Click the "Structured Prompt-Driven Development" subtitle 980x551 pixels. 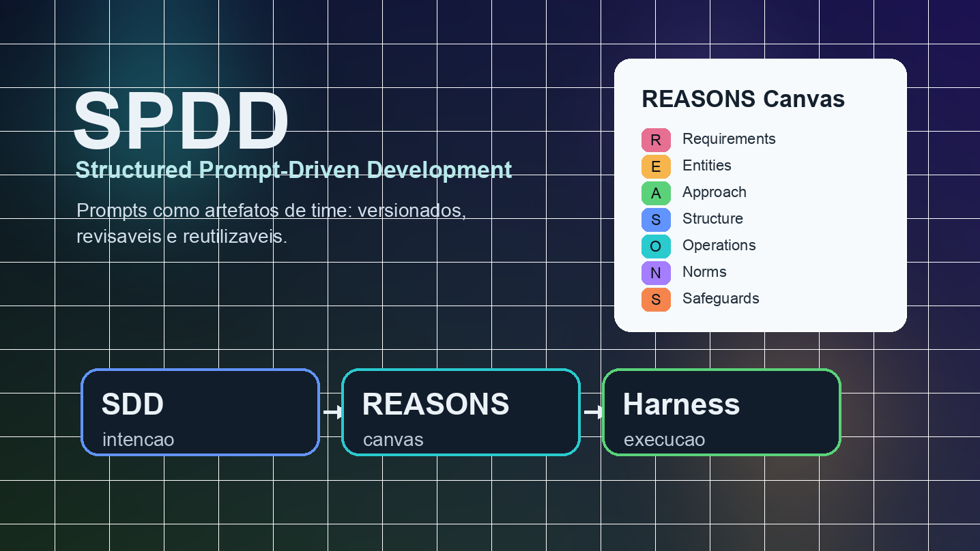(293, 170)
